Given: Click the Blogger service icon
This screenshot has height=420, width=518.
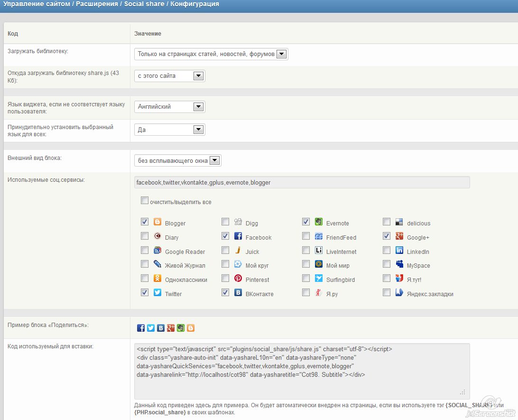Looking at the screenshot, I should (x=157, y=222).
